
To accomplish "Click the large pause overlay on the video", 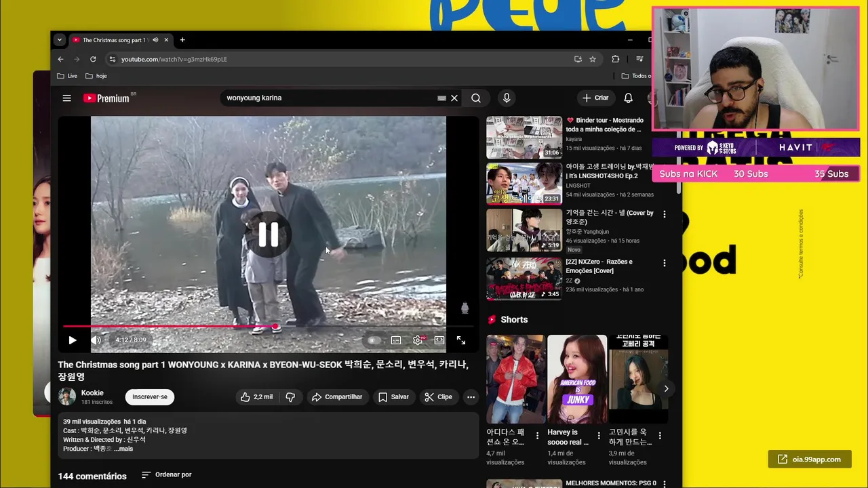I will 268,235.
